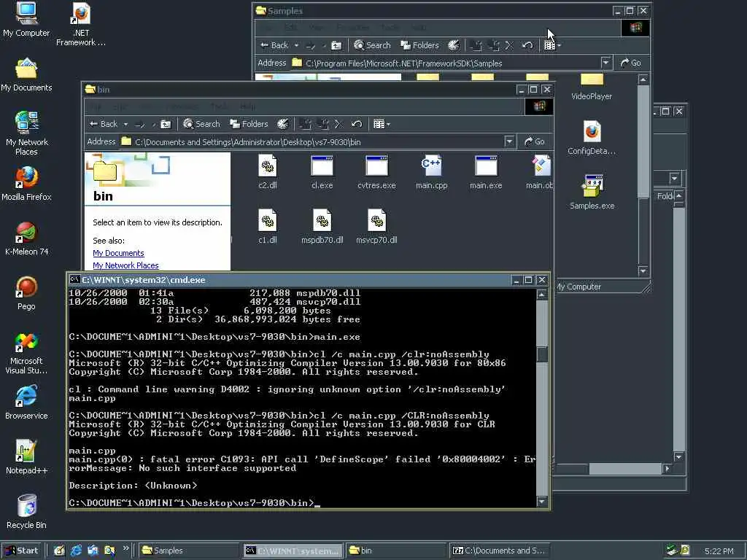Click Move To icon in bin toolbar
This screenshot has width=747, height=560.
click(x=305, y=124)
